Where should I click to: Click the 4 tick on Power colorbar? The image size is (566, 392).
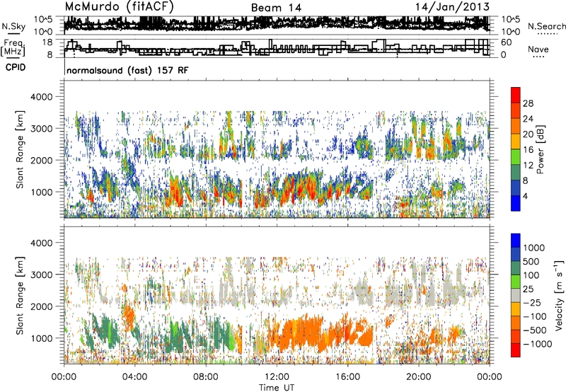point(526,196)
